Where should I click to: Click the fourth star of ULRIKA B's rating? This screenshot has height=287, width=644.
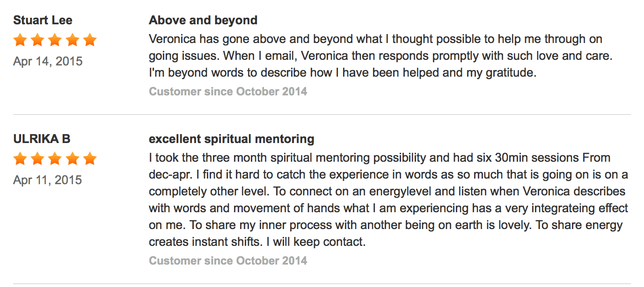(x=72, y=159)
